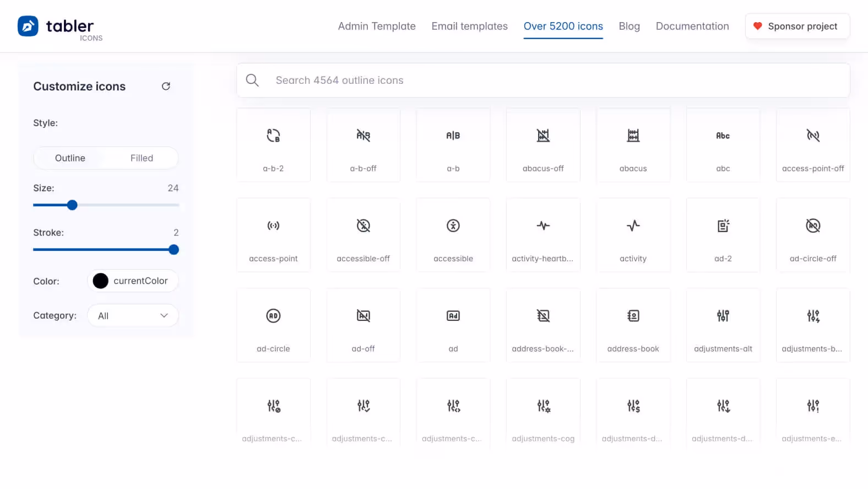Viewport: 868px width, 489px height.
Task: Choose the a-b icon tile
Action: point(453,145)
